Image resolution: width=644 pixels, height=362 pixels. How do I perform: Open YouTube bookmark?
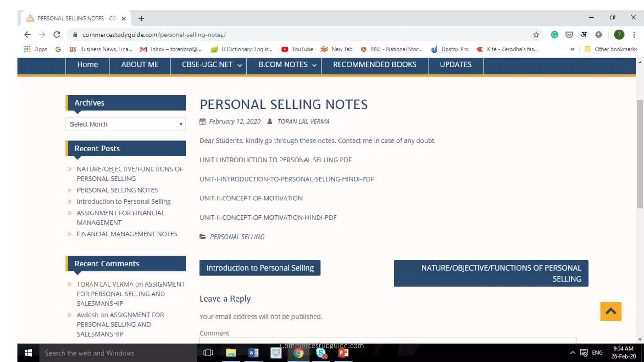(297, 49)
